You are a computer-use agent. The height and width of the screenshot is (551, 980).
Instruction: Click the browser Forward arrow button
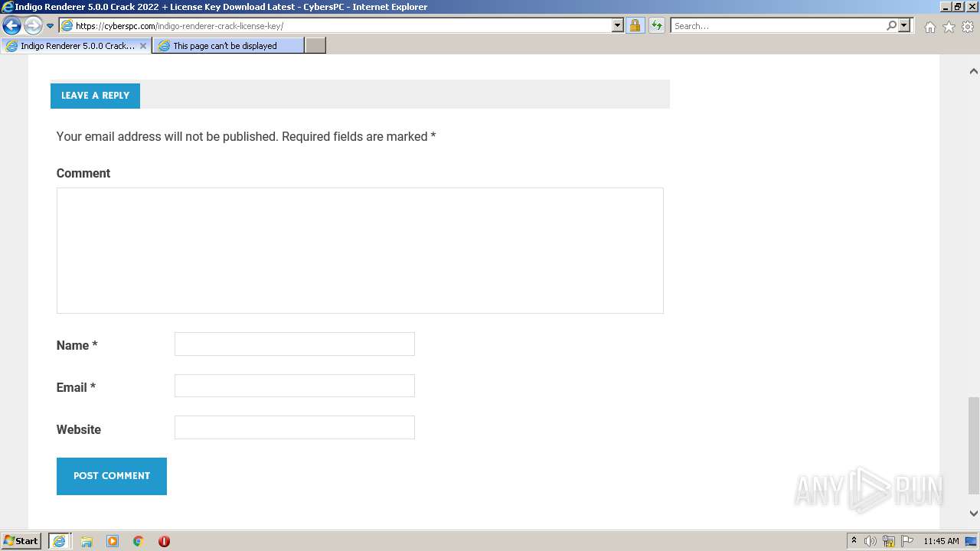pyautogui.click(x=33, y=25)
